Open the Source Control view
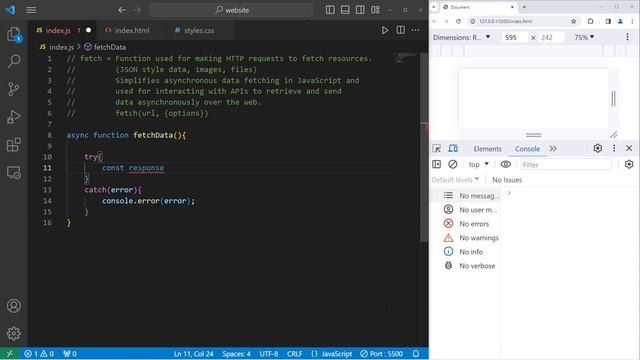Screen dimensions: 640x360 point(13,89)
